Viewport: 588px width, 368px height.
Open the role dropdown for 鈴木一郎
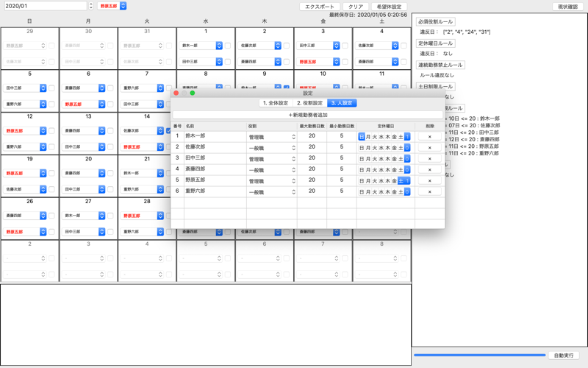[x=272, y=137]
